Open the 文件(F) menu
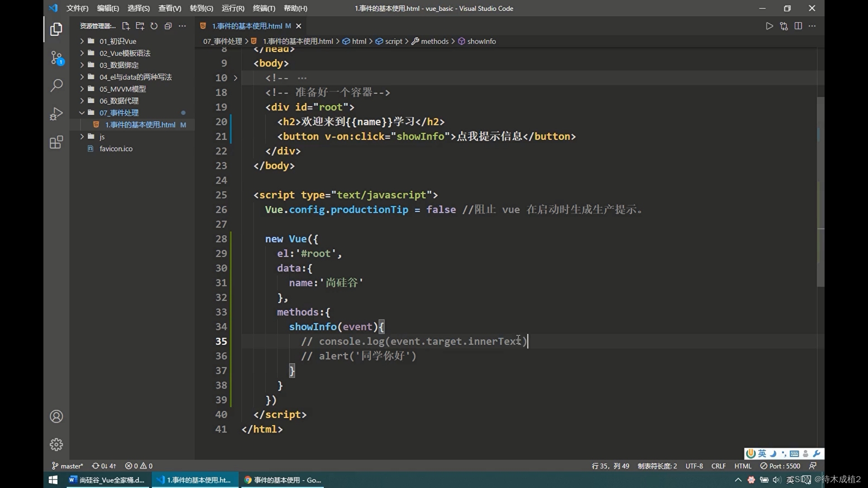 (x=77, y=8)
